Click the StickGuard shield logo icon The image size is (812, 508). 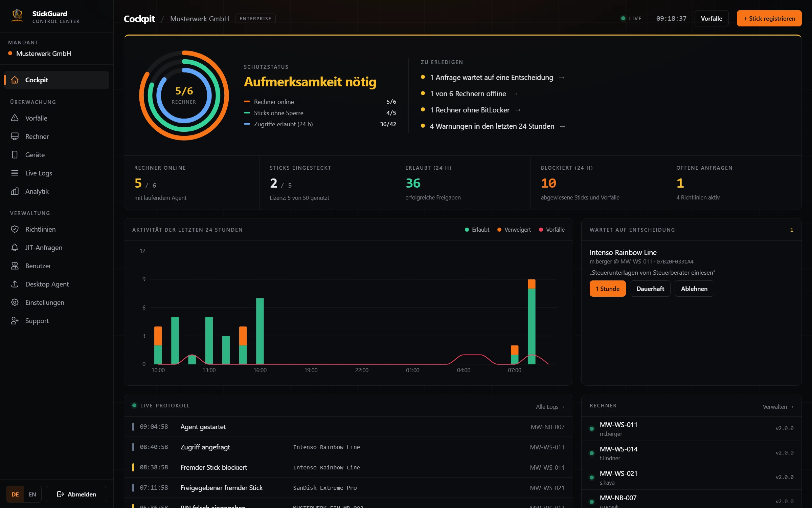tap(17, 16)
